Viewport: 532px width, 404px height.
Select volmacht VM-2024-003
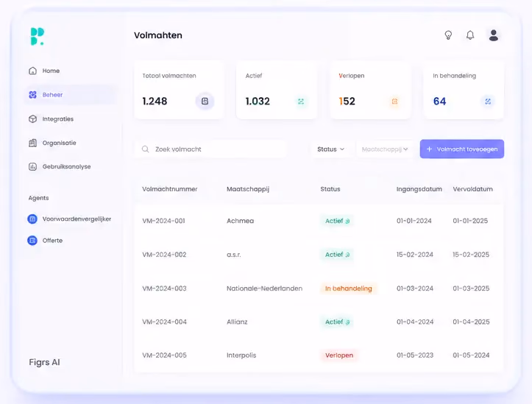[x=164, y=288]
